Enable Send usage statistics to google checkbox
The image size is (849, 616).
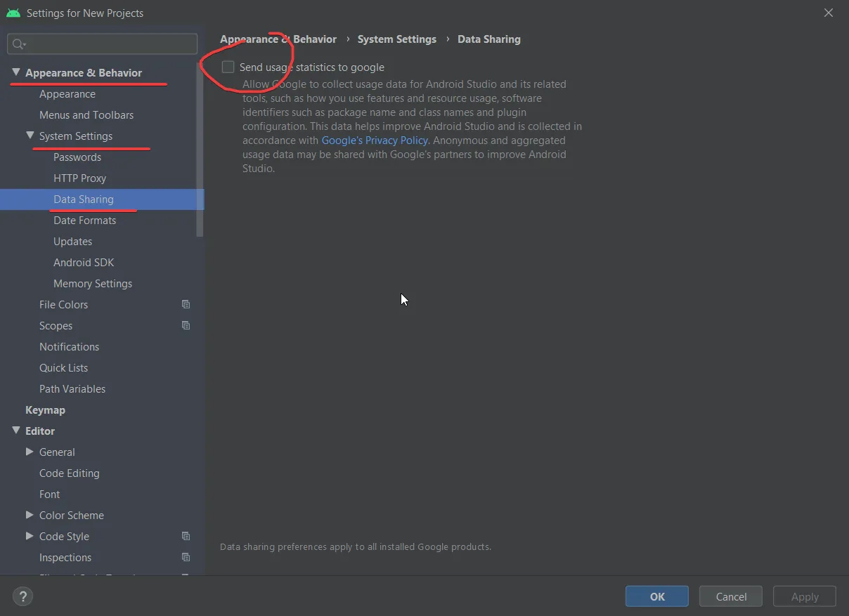(228, 67)
